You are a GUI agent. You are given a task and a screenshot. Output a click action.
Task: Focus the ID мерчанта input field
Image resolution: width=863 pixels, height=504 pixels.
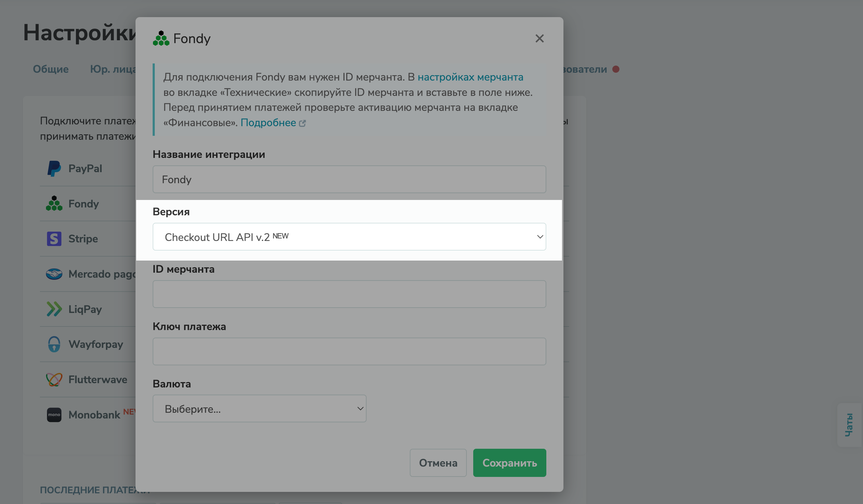click(349, 294)
